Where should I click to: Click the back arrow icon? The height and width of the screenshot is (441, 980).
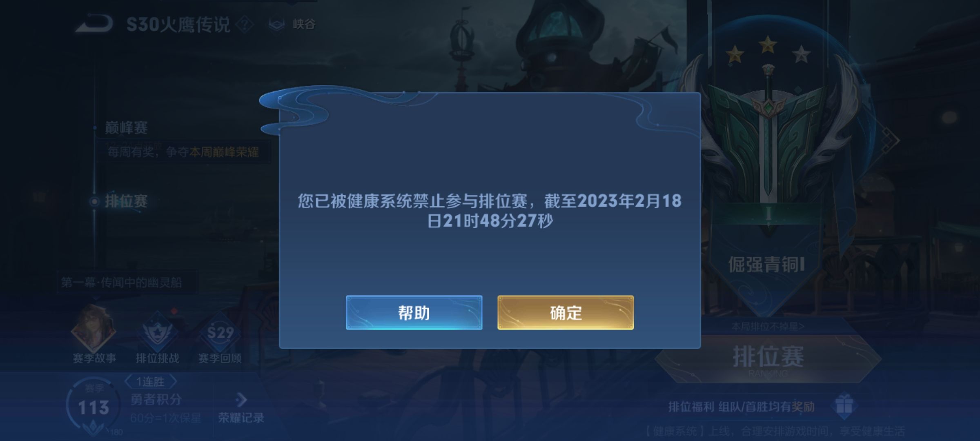coord(94,24)
